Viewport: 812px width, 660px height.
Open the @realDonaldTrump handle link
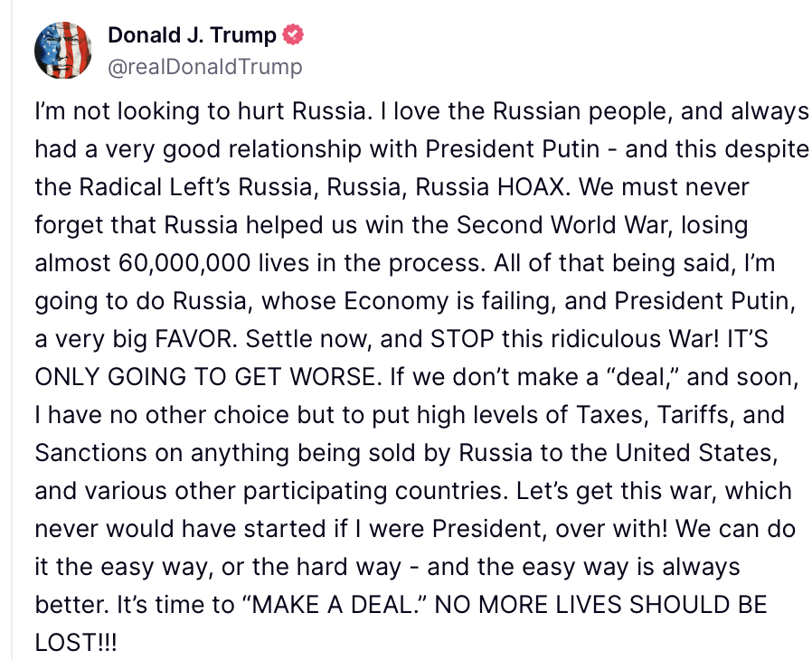pyautogui.click(x=205, y=67)
